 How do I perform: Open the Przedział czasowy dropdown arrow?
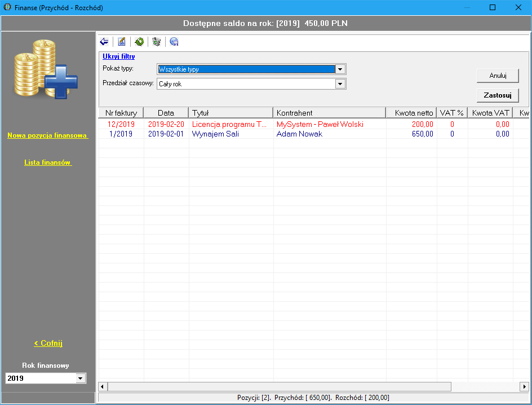340,84
